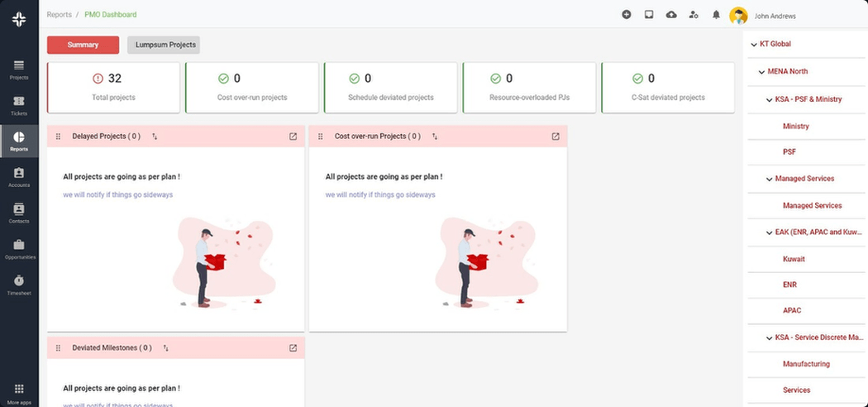Image resolution: width=868 pixels, height=407 pixels.
Task: Switch to Lumpsum Projects tab
Action: tap(164, 45)
